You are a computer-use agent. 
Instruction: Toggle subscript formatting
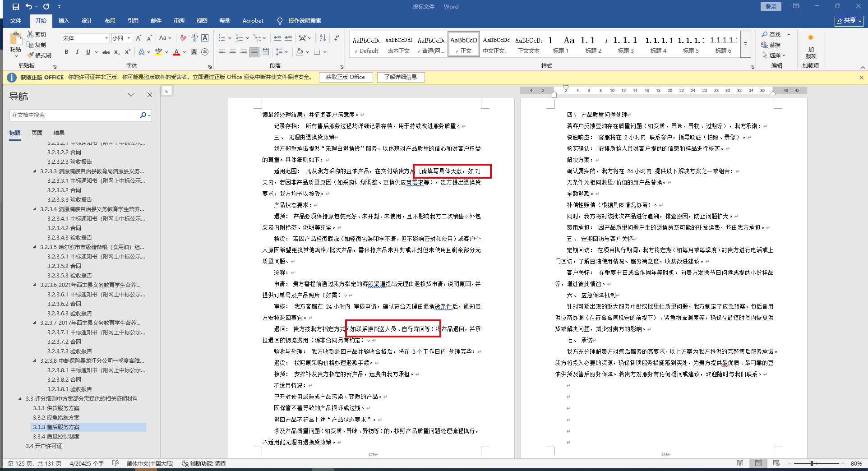[117, 52]
